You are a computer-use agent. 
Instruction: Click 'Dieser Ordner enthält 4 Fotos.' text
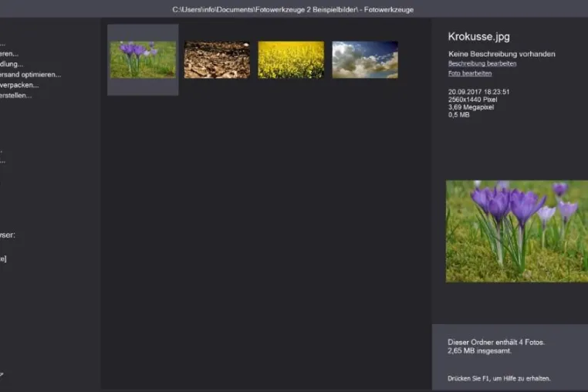click(x=496, y=342)
